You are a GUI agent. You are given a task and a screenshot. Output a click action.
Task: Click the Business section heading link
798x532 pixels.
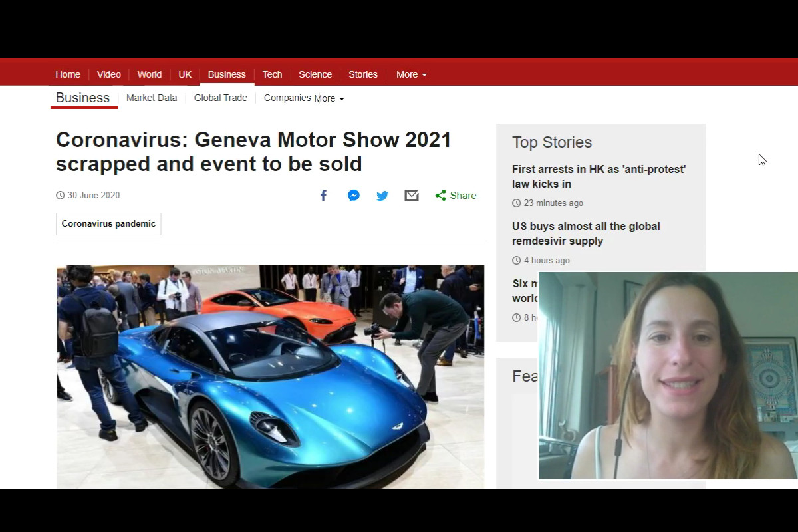82,98
